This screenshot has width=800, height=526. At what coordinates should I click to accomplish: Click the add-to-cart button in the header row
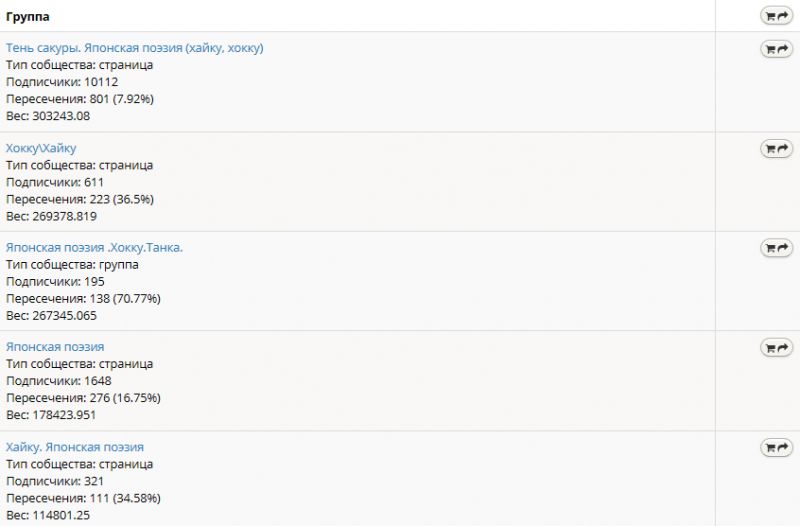tap(776, 15)
